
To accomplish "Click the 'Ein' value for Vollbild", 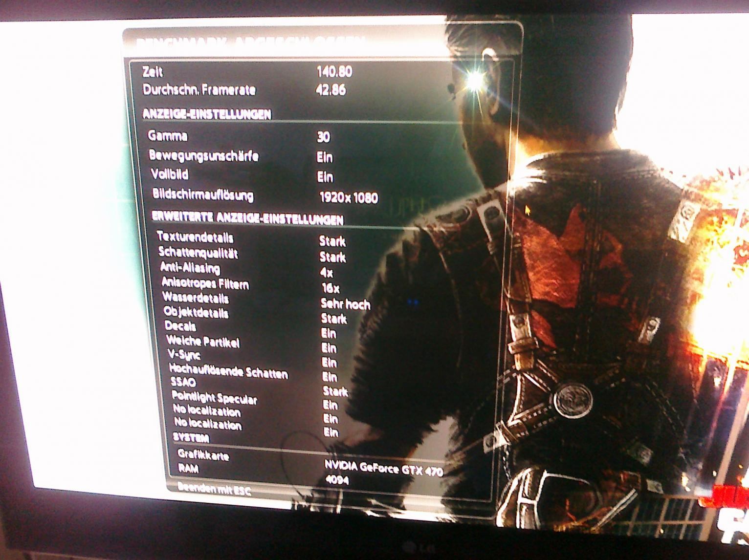I will tap(325, 176).
